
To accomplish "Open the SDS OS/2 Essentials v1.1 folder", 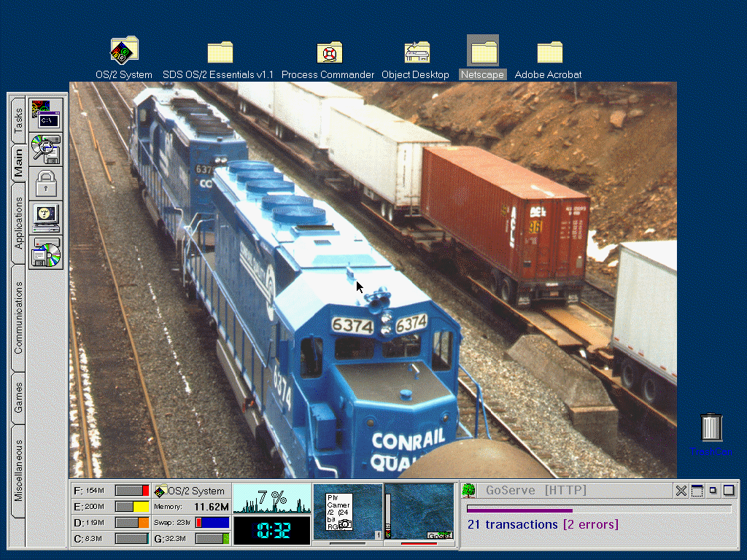I will [x=220, y=52].
